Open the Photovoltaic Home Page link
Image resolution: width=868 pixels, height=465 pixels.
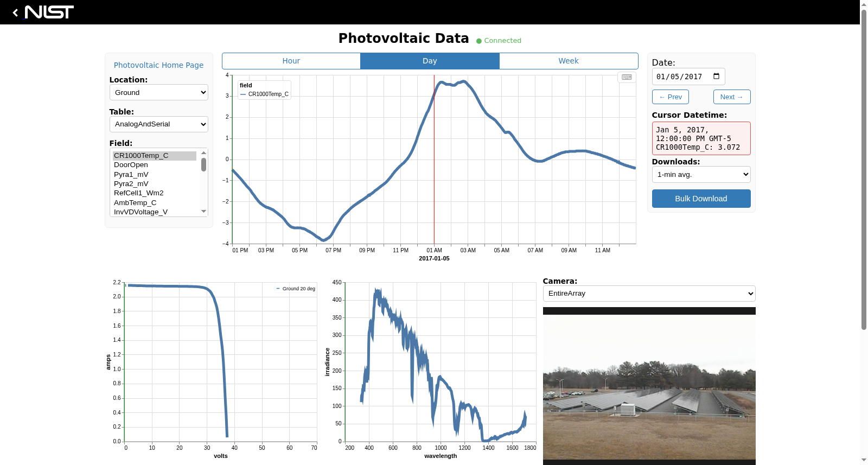click(158, 65)
